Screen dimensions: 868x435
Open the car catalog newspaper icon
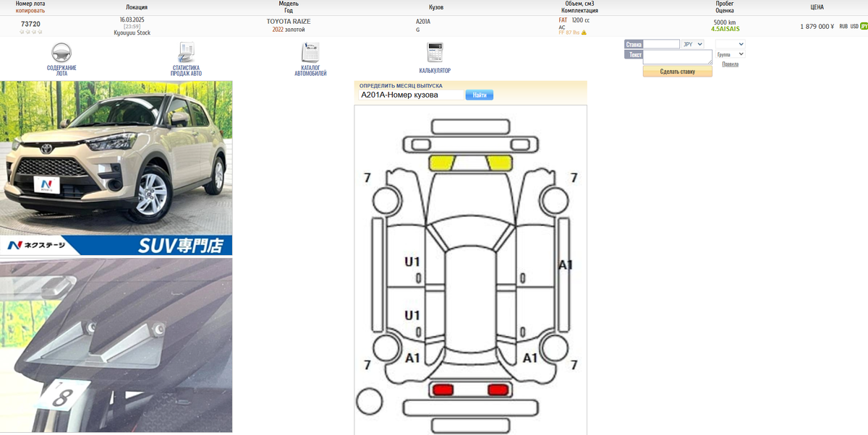coord(310,53)
